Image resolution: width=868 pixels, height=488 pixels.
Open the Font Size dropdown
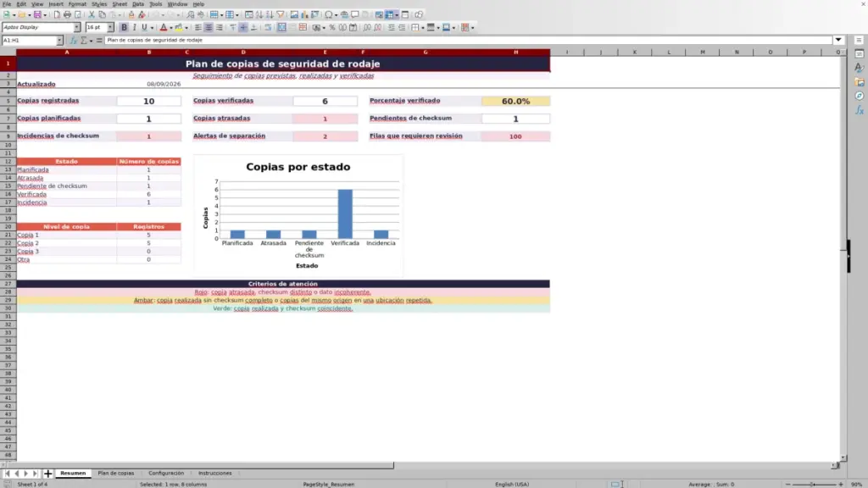click(110, 27)
